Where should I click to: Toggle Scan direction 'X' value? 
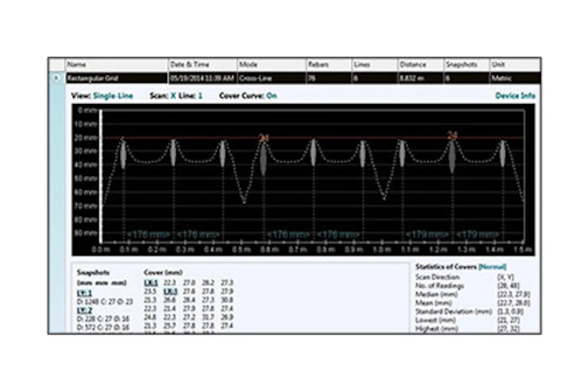coord(173,96)
